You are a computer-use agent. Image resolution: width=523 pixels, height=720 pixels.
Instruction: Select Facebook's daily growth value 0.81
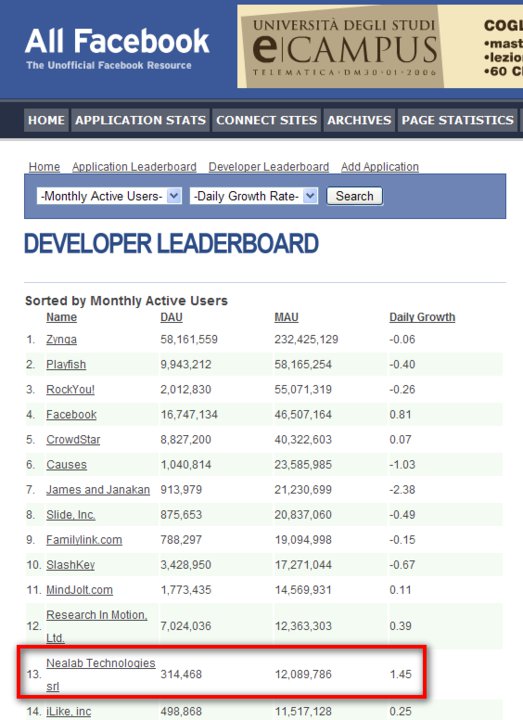[400, 415]
